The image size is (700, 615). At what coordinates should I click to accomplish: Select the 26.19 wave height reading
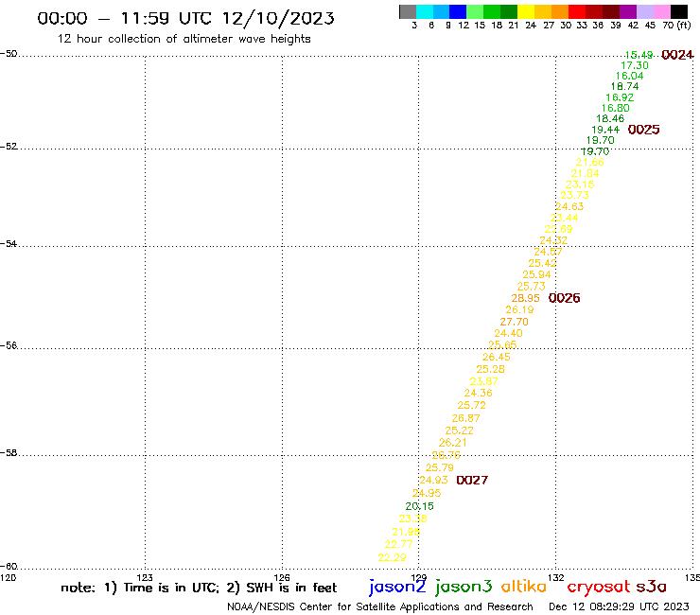pyautogui.click(x=519, y=309)
